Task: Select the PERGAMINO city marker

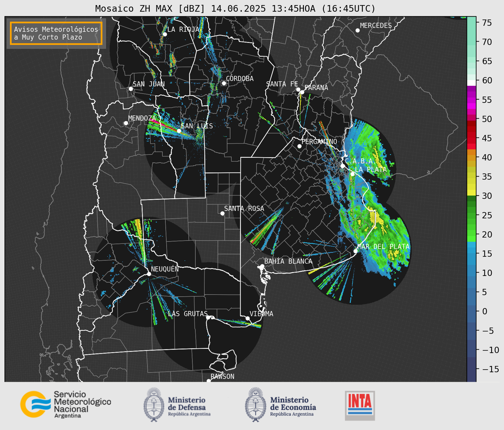Action: [x=299, y=146]
